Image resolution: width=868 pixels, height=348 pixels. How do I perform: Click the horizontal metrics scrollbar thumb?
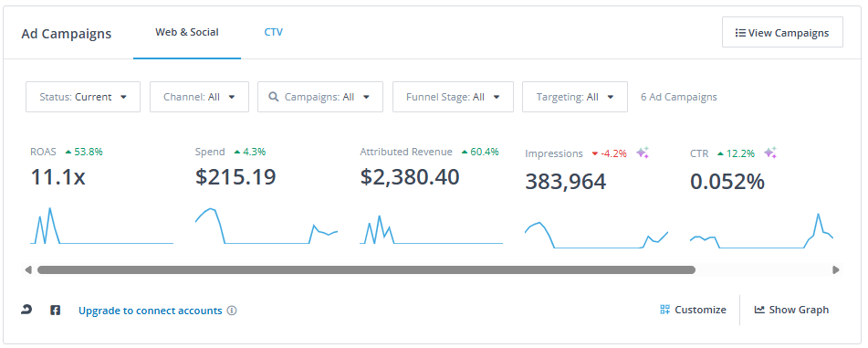coord(366,269)
